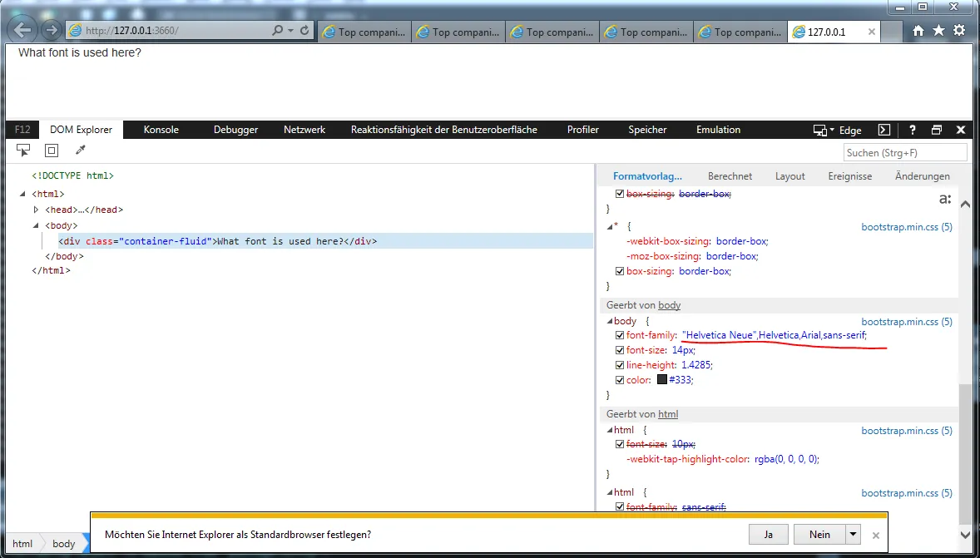
Task: Uncheck the color #333 property
Action: point(620,380)
